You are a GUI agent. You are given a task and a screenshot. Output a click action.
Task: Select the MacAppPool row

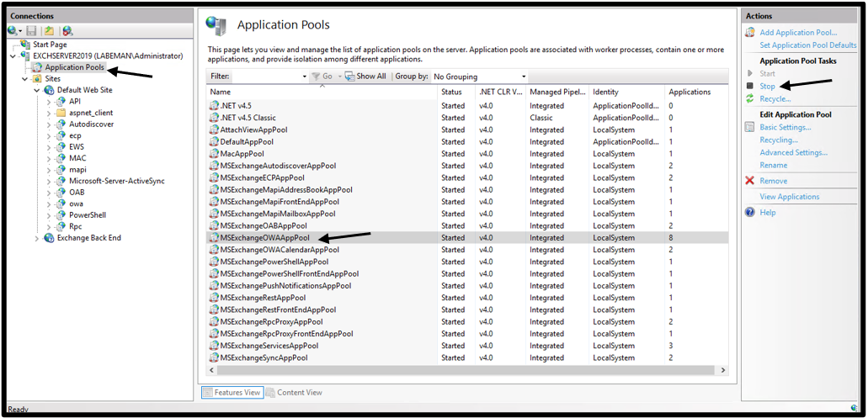(x=467, y=154)
